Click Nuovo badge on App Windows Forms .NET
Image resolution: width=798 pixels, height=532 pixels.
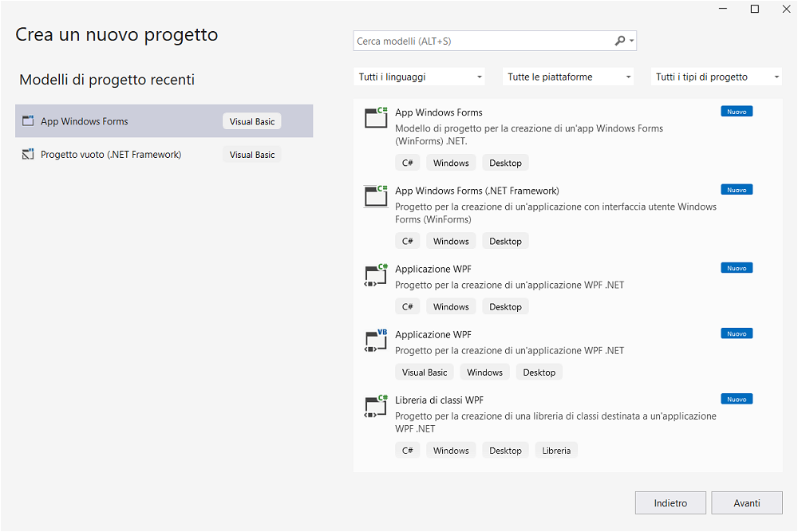click(737, 112)
